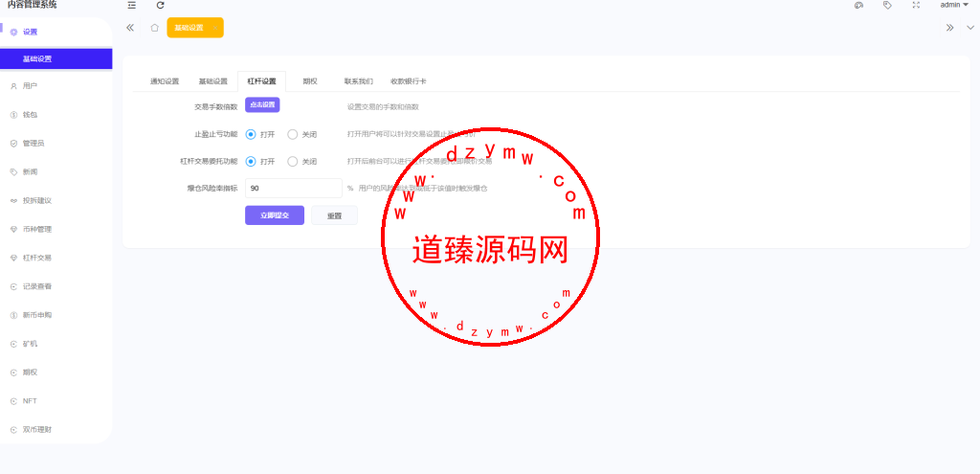This screenshot has width=980, height=474.
Task: Expand the 设置 sidebar menu
Action: tap(56, 32)
